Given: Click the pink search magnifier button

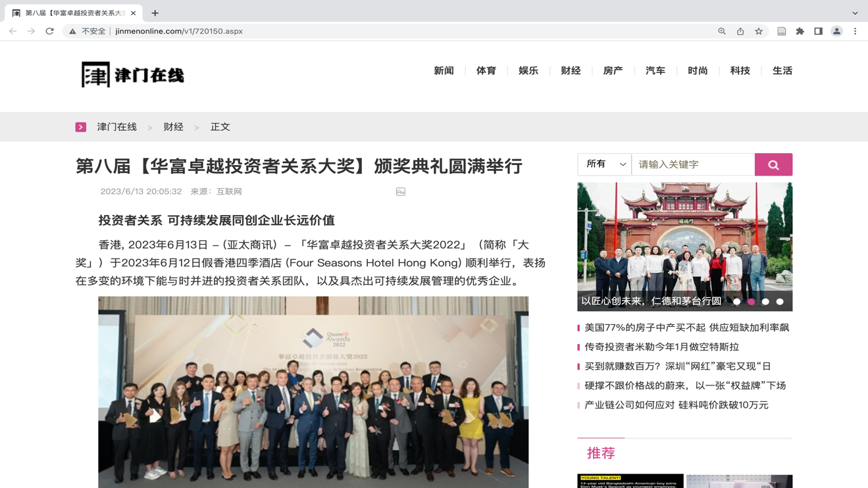Looking at the screenshot, I should (x=773, y=164).
